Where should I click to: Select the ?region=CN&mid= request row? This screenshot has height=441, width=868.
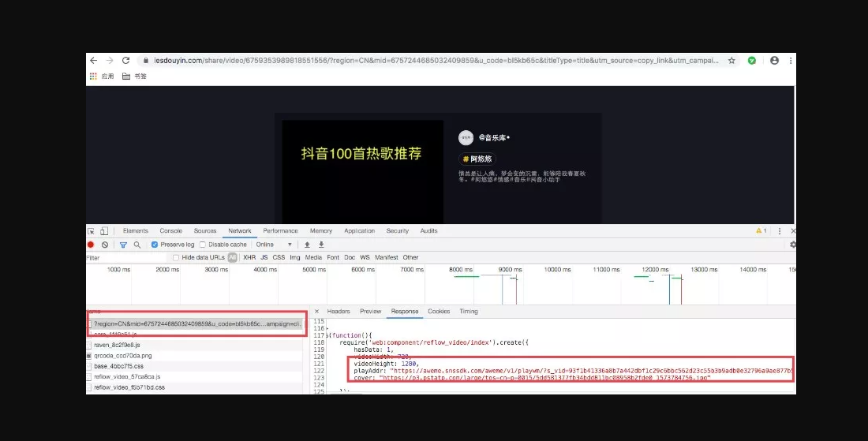click(x=194, y=323)
